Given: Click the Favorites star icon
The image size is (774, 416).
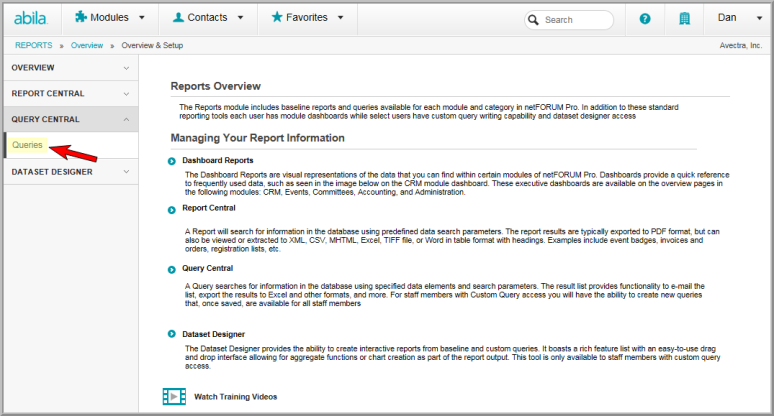Looking at the screenshot, I should pyautogui.click(x=277, y=17).
